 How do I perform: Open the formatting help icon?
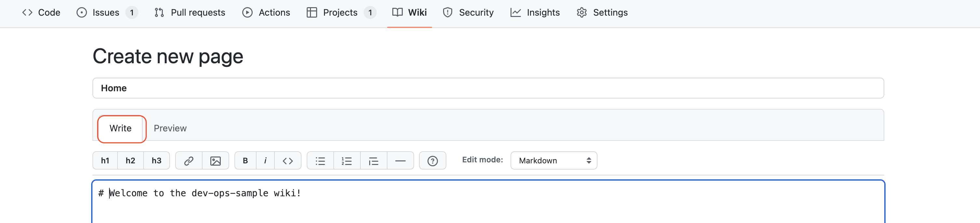(x=432, y=160)
